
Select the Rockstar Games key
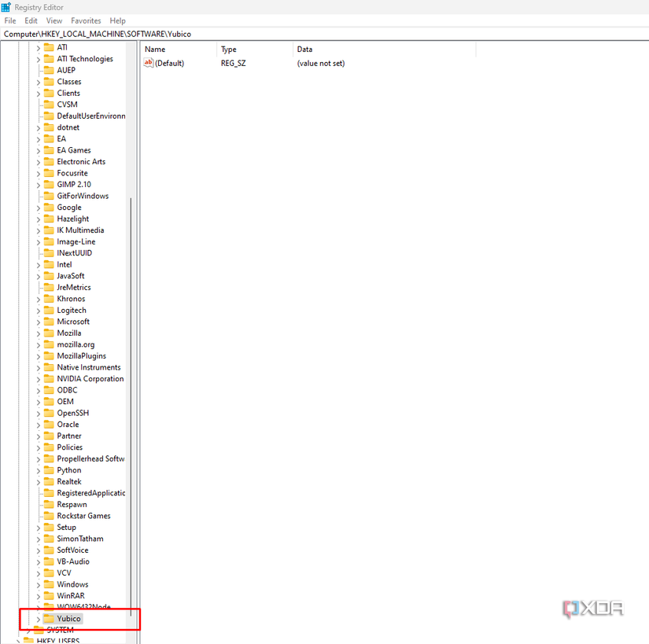tap(83, 516)
